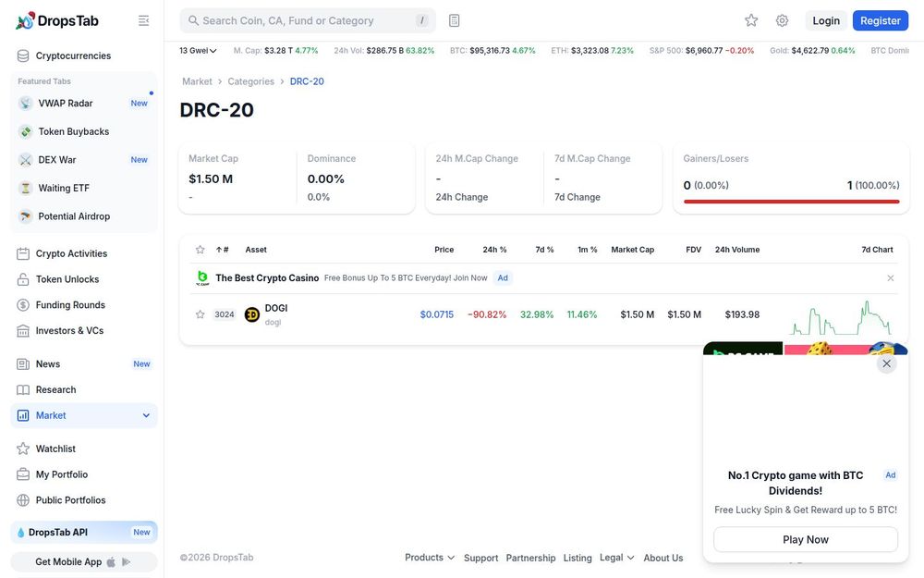This screenshot has width=924, height=578.
Task: Click the My Portfolio briefcase icon
Action: (x=23, y=474)
